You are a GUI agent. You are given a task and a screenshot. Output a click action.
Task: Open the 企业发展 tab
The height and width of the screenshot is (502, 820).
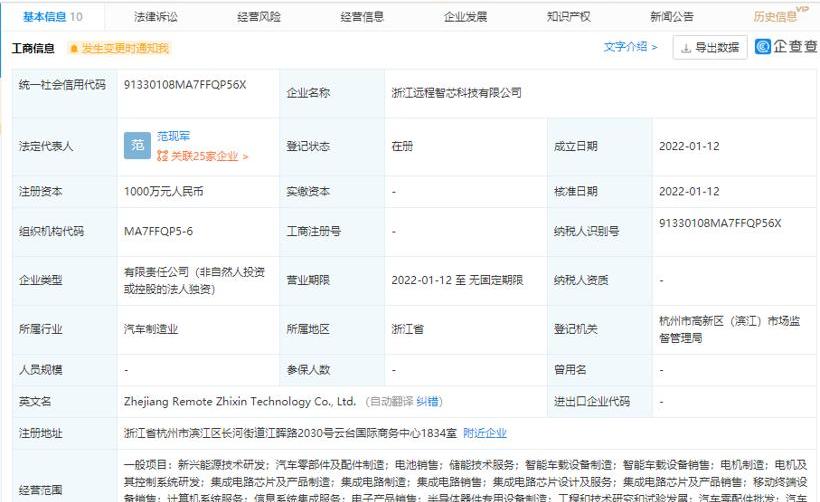click(465, 17)
